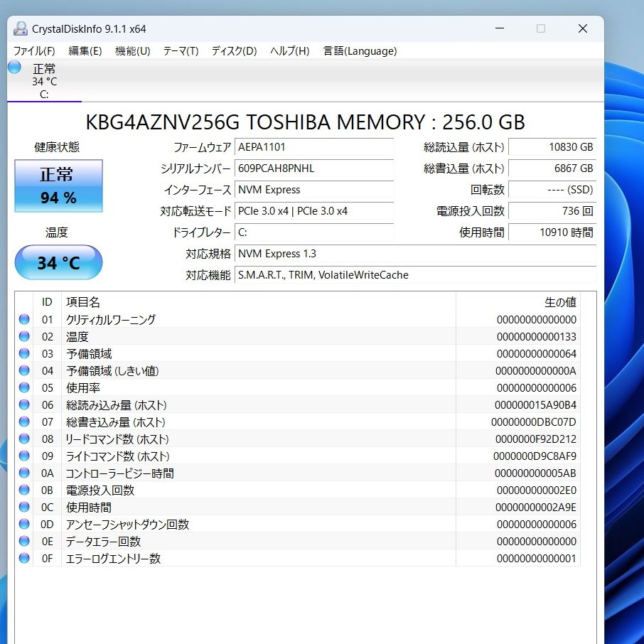Viewport: 644px width, 644px height.
Task: Click status orb for ID 0C 使用時間
Action: pos(24,507)
